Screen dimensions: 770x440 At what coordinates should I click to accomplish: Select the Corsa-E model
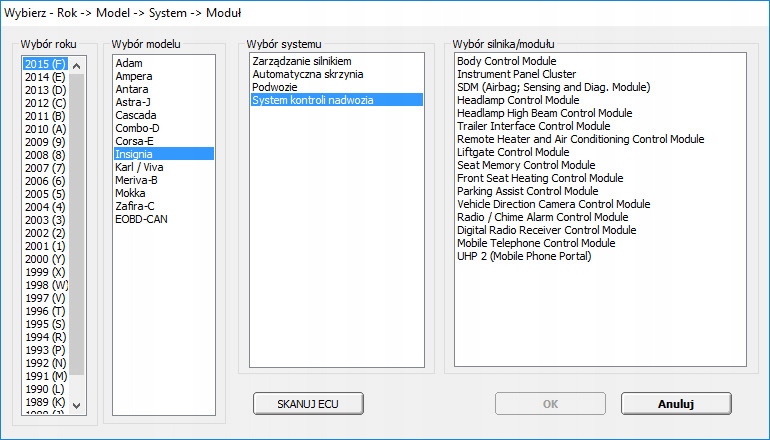click(136, 141)
